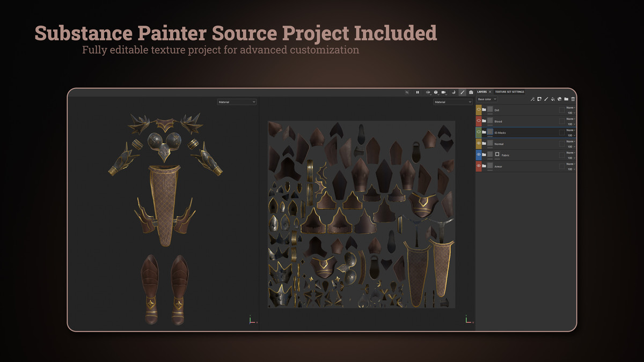This screenshot has height=362, width=644.
Task: Add a fill layer with the bucket icon
Action: [x=553, y=99]
